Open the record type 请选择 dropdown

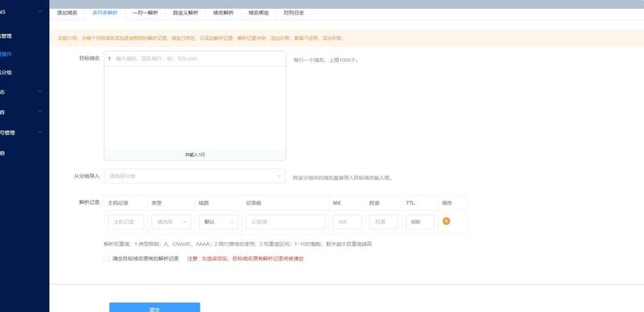click(x=171, y=222)
